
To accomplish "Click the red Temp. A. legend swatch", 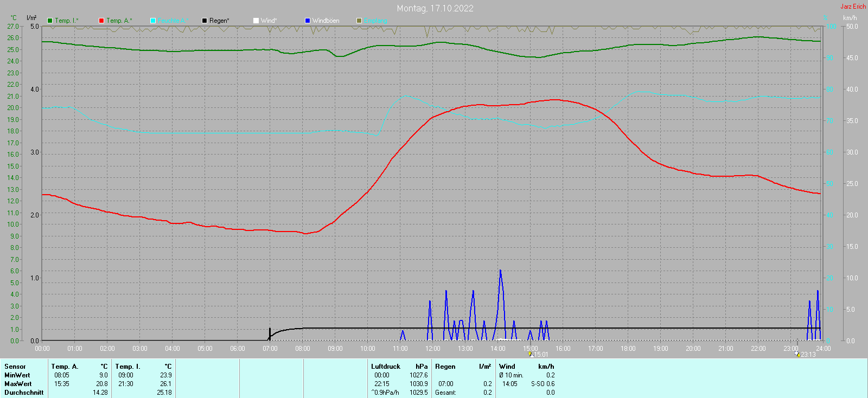I will pos(101,21).
